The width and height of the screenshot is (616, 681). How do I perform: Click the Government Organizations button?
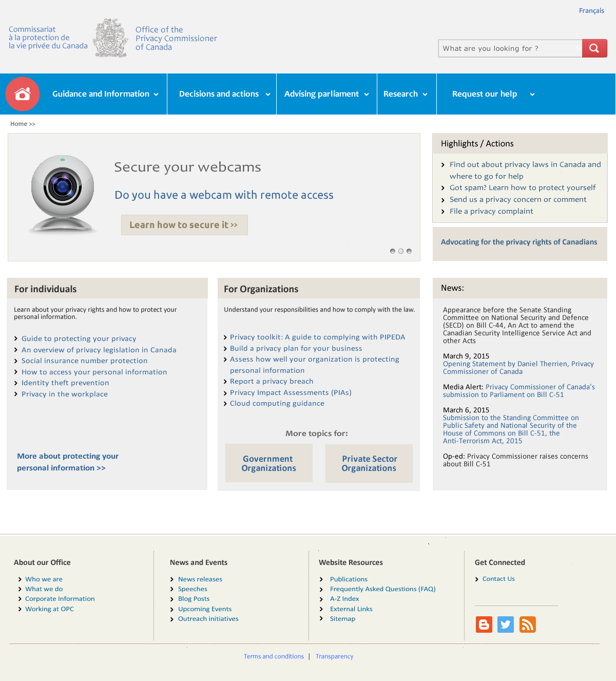(268, 463)
